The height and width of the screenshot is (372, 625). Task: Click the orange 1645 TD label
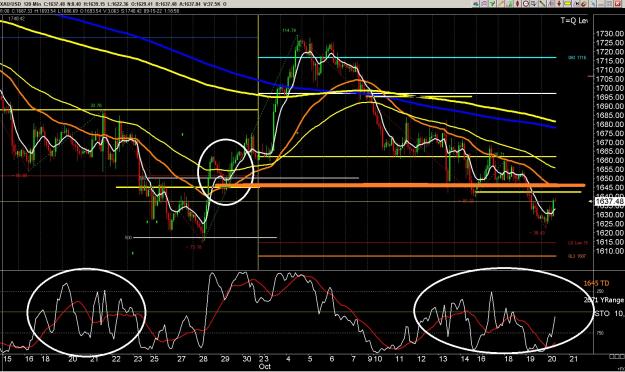click(596, 283)
